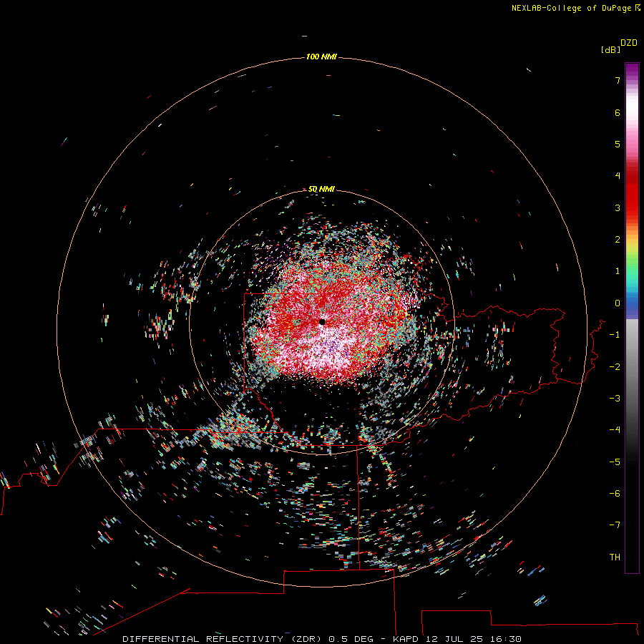Click the -1 value on color scale
644x644 pixels.
tap(615, 335)
